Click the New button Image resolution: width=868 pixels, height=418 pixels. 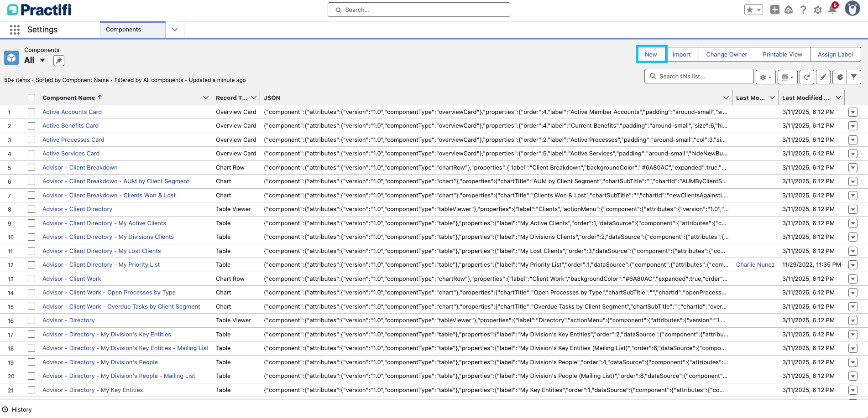pyautogui.click(x=651, y=54)
